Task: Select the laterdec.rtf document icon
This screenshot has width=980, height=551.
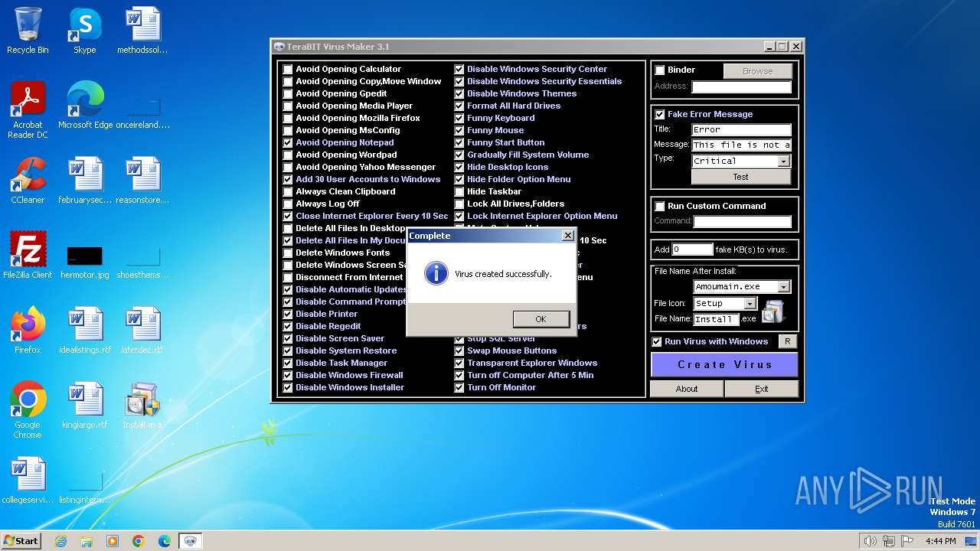Action: [x=142, y=331]
